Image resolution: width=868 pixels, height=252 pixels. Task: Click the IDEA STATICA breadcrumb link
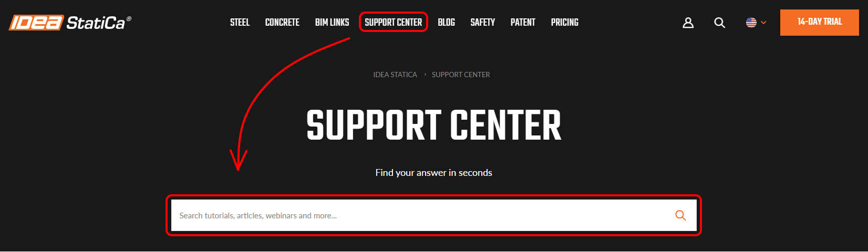395,75
